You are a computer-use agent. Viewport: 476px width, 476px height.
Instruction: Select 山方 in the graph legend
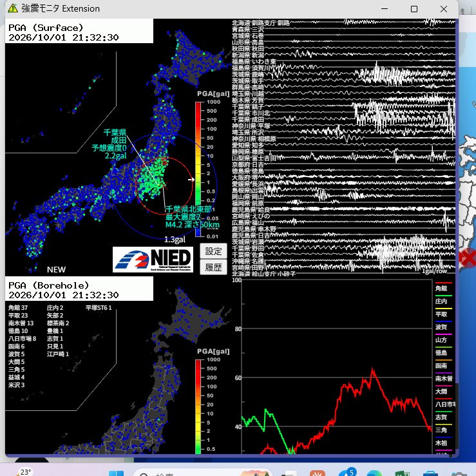pos(441,340)
